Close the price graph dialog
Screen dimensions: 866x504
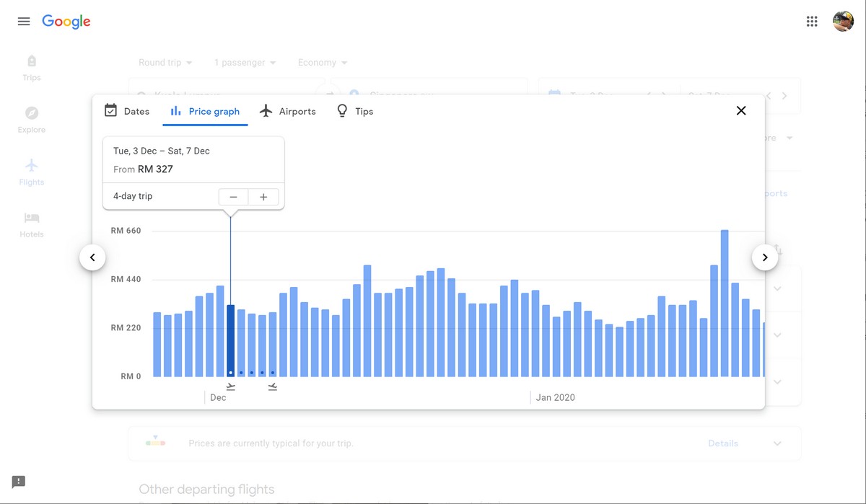click(x=741, y=110)
